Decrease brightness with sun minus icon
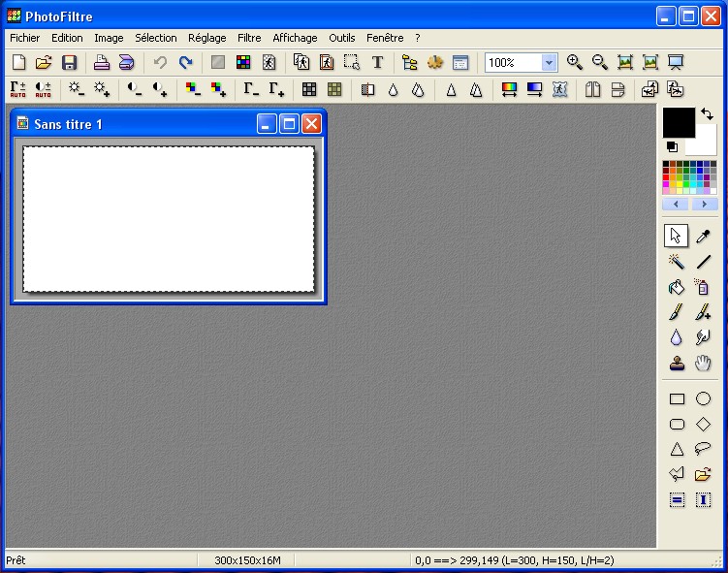 tap(77, 89)
